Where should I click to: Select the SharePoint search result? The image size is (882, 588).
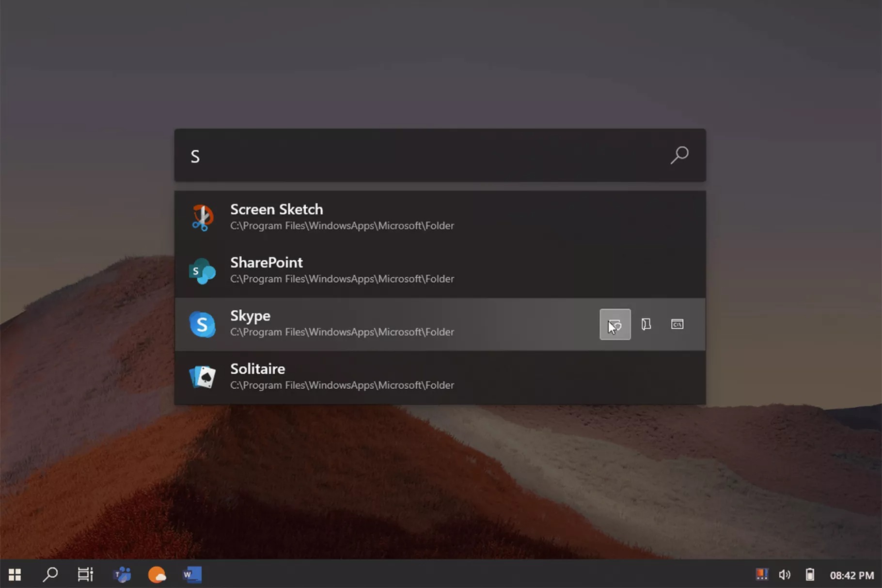tap(267, 263)
